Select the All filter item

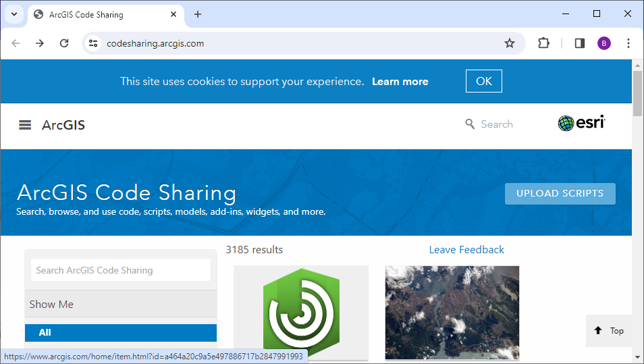click(x=121, y=333)
